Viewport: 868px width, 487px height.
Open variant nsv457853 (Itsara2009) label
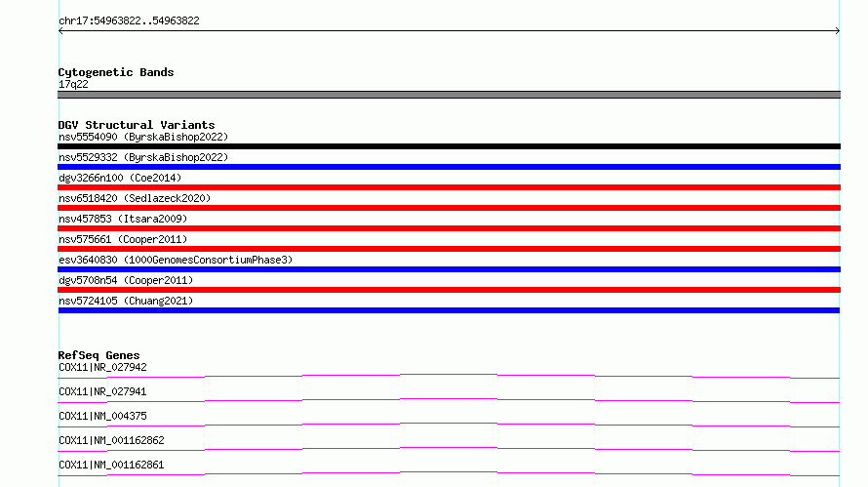(x=123, y=219)
